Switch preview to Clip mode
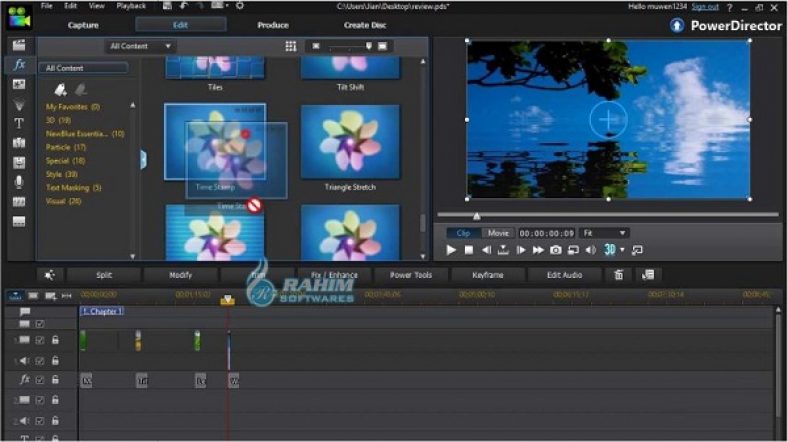The height and width of the screenshot is (442, 788). [463, 233]
